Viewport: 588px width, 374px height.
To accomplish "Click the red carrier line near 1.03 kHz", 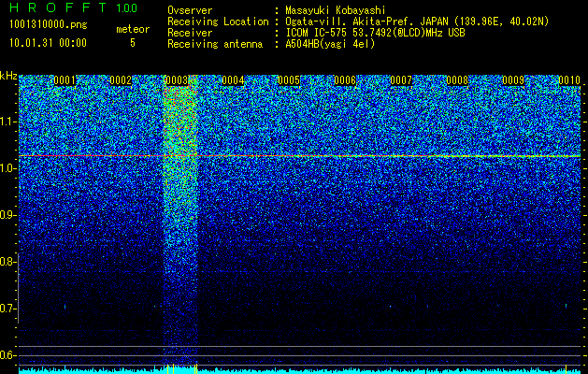I will (x=299, y=155).
